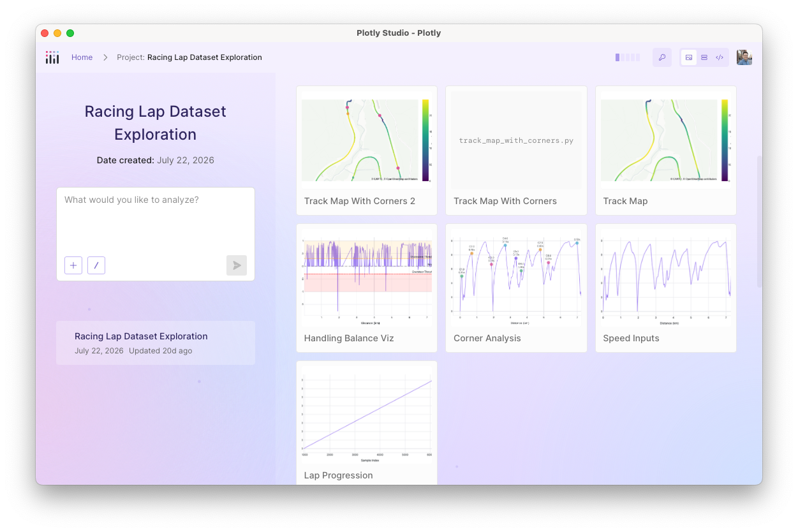Click 'Updated 20d ago' text

click(161, 351)
